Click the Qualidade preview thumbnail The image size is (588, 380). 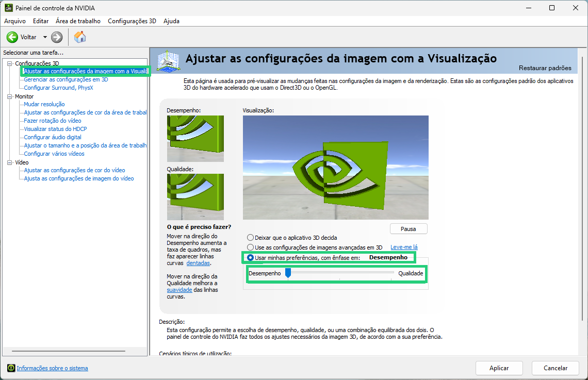coord(195,197)
